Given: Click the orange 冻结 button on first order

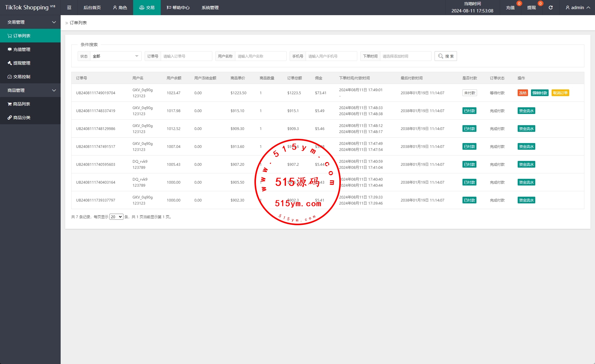Looking at the screenshot, I should point(523,93).
